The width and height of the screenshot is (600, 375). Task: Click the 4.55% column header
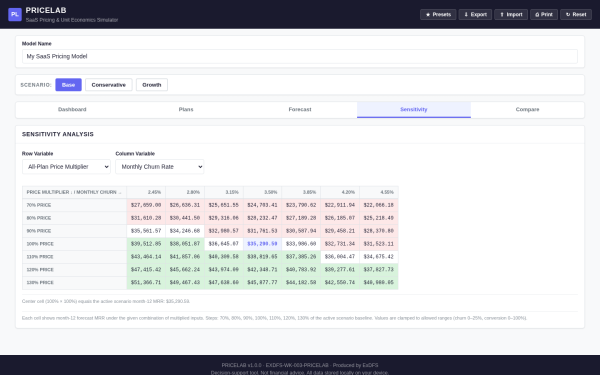point(379,192)
